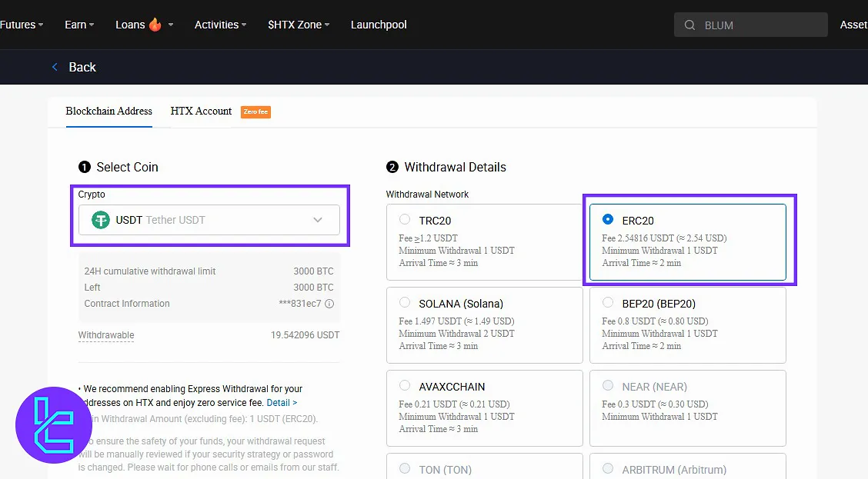
Task: Click the back arrow icon
Action: [55, 67]
